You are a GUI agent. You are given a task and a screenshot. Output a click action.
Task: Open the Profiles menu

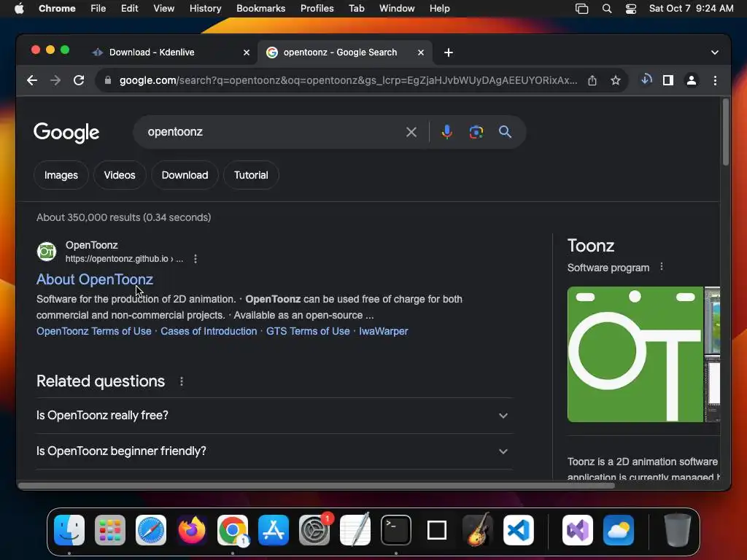[317, 9]
